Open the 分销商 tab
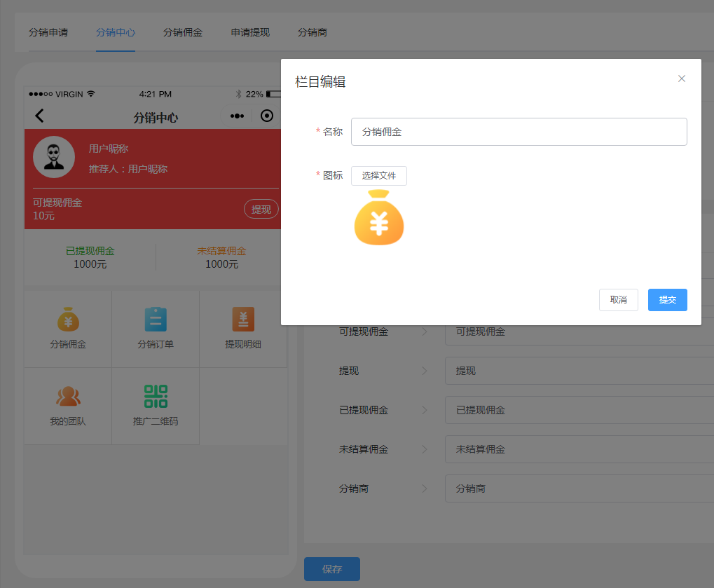The height and width of the screenshot is (588, 714). click(313, 32)
